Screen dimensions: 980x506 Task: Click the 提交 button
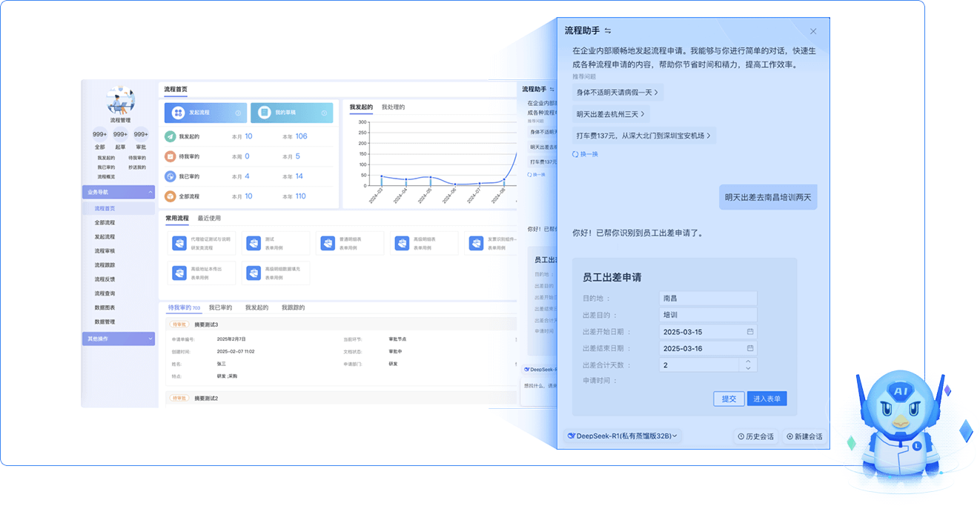(729, 399)
